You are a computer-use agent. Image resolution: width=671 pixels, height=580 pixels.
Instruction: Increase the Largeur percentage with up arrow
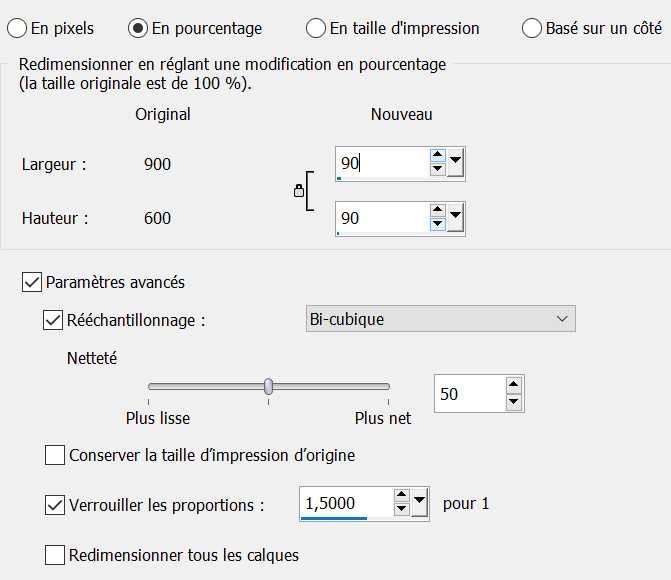(x=437, y=155)
